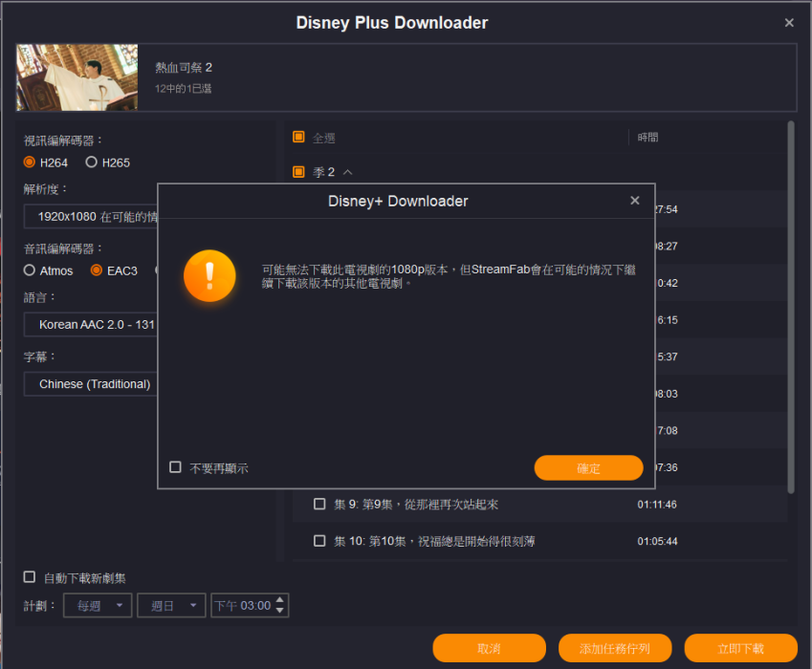The image size is (812, 669).
Task: Click the 立即下載 download now button
Action: [740, 648]
